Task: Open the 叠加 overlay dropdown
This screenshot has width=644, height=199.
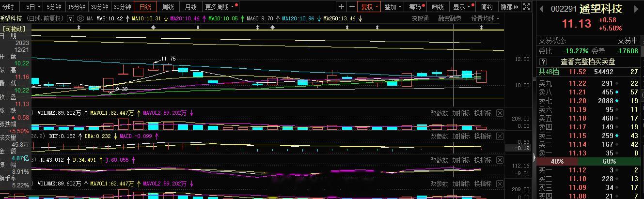Action: pyautogui.click(x=393, y=7)
